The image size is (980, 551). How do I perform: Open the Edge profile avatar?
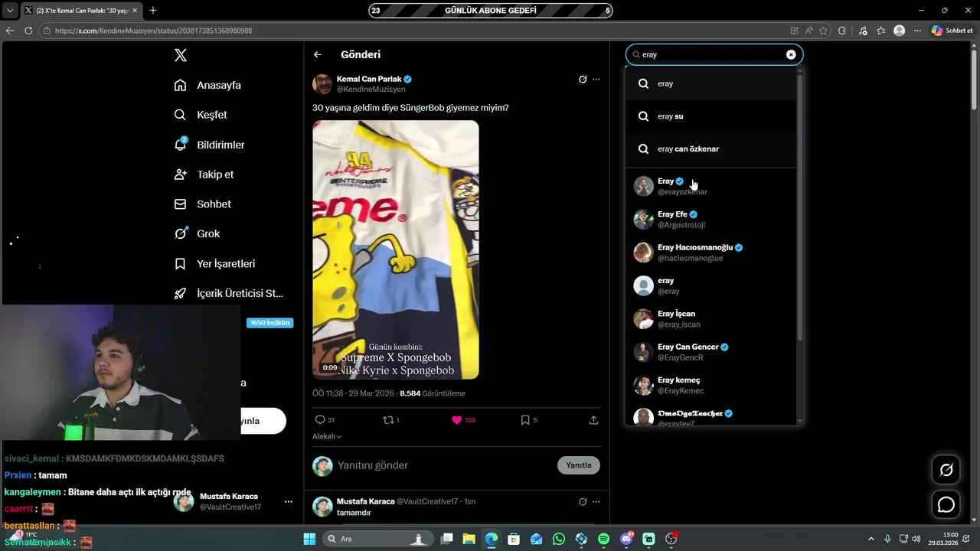pos(900,31)
